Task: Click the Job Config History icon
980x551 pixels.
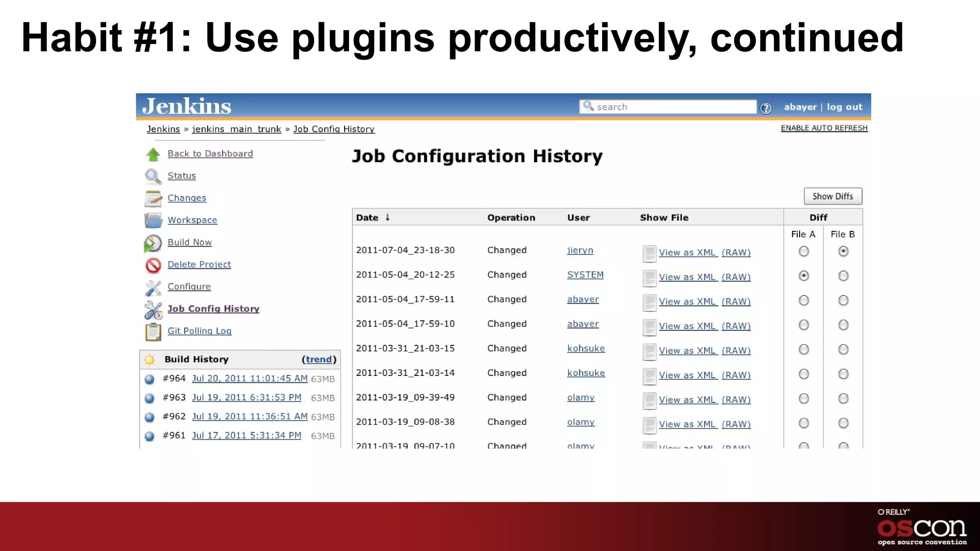Action: click(153, 310)
